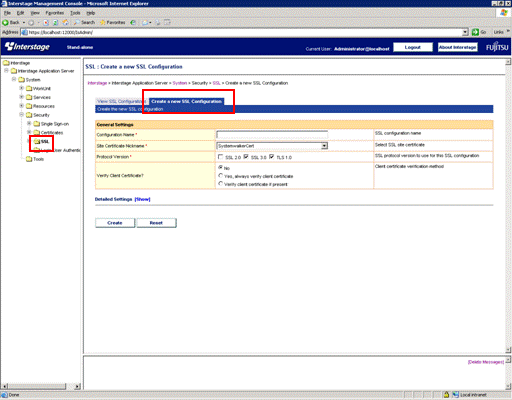Image resolution: width=512 pixels, height=400 pixels.
Task: Click the Fujitsu logo in header
Action: [497, 47]
